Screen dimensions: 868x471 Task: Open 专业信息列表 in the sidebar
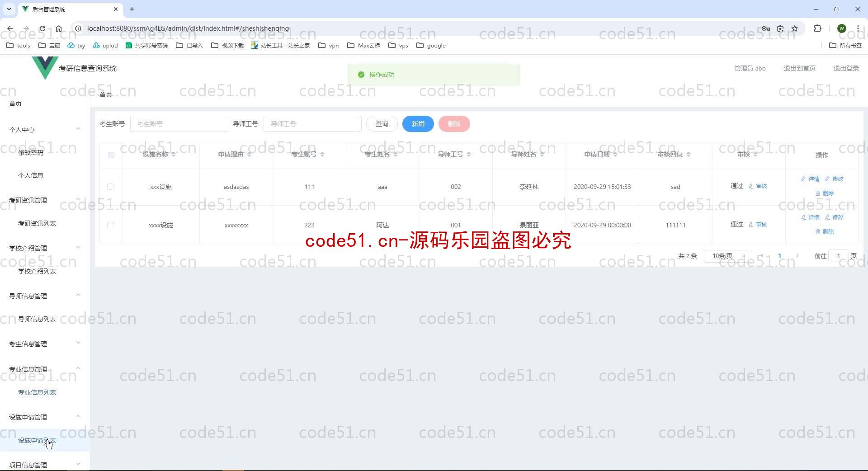click(37, 392)
